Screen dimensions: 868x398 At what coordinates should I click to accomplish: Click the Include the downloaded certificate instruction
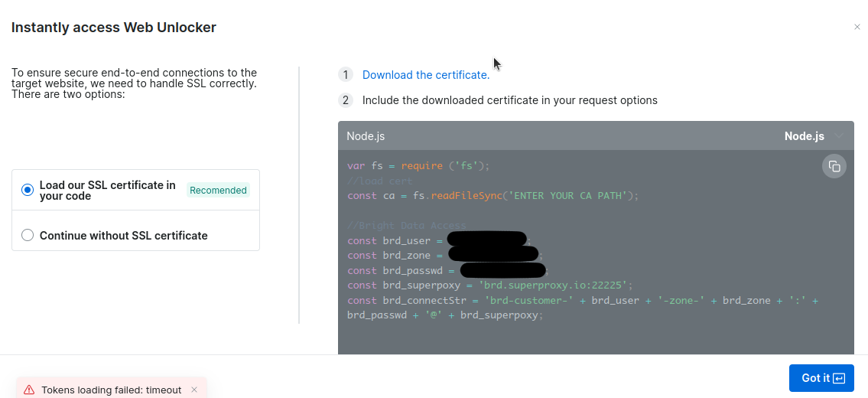[510, 100]
